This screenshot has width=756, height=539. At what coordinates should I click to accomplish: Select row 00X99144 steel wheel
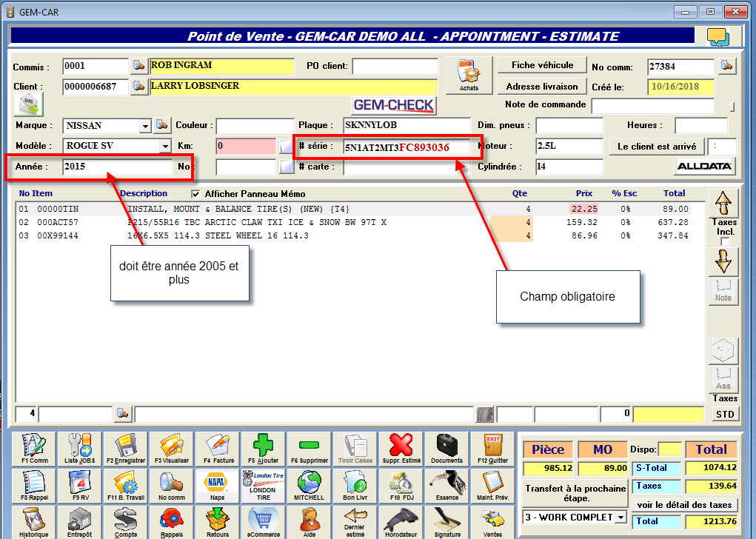pyautogui.click(x=353, y=235)
